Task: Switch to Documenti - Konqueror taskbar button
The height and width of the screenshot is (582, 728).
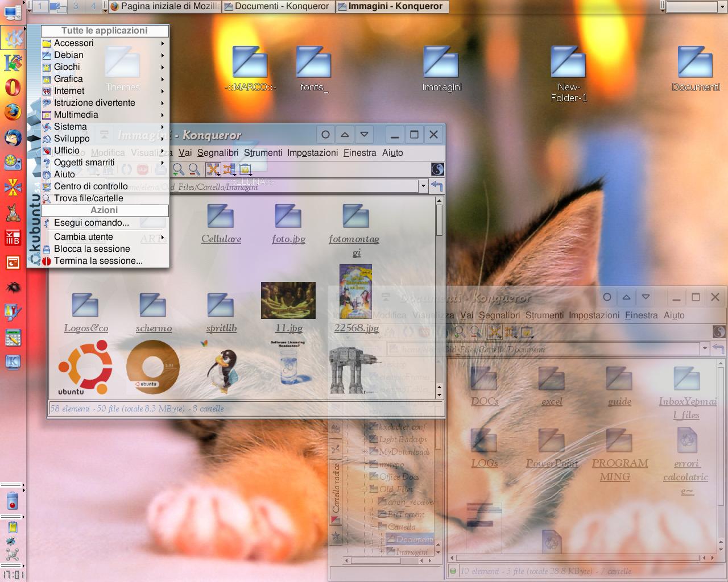Action: click(x=278, y=6)
